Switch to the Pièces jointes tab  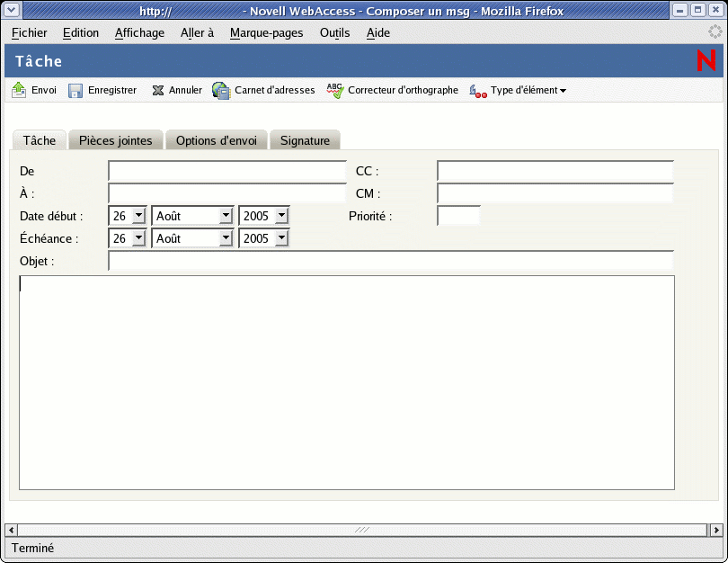[116, 140]
